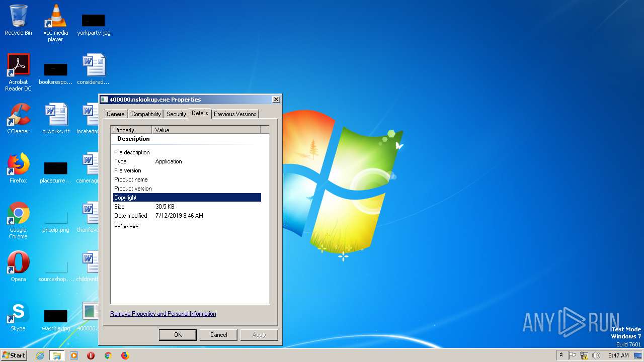
Task: Switch to the Compatibility tab
Action: tap(146, 114)
